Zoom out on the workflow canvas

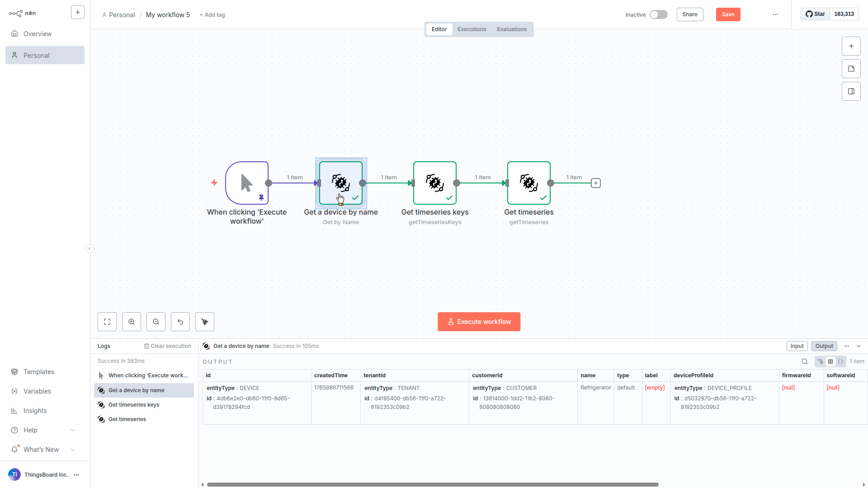pyautogui.click(x=156, y=322)
